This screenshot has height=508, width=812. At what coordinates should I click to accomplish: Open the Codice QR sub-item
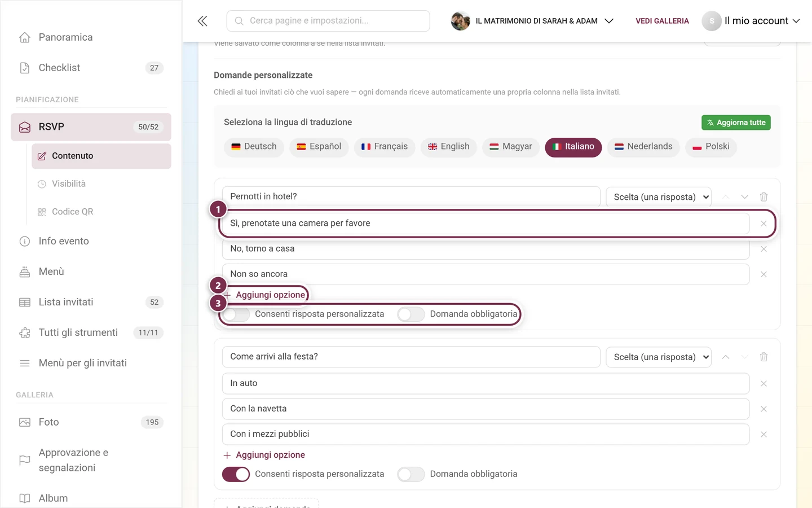tap(101, 212)
